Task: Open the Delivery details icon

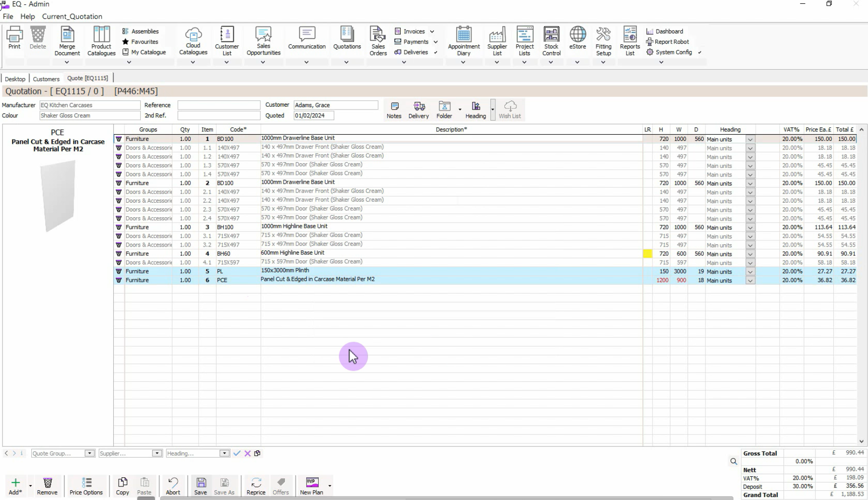Action: (419, 110)
